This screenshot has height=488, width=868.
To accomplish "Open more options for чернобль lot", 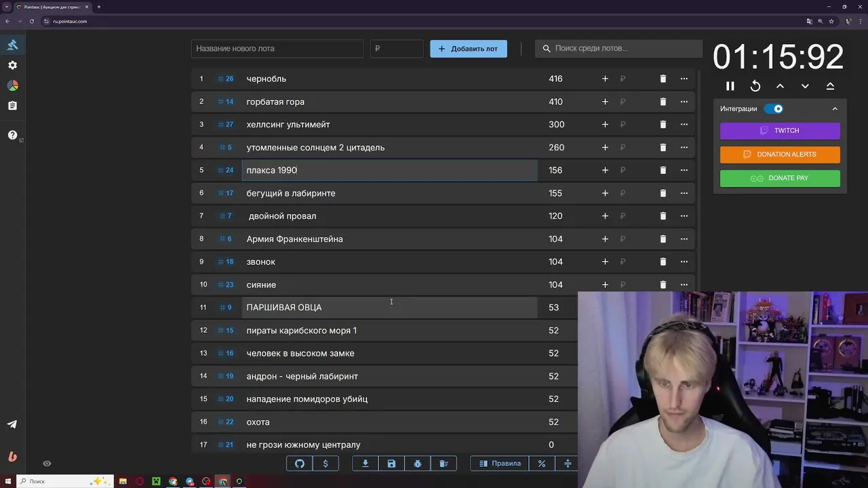I will (684, 79).
